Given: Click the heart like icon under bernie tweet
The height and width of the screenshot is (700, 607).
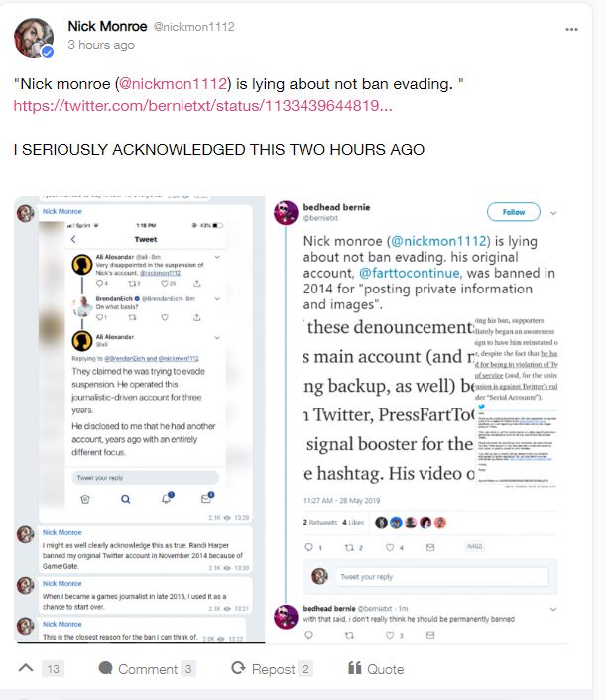Looking at the screenshot, I should coord(390,547).
